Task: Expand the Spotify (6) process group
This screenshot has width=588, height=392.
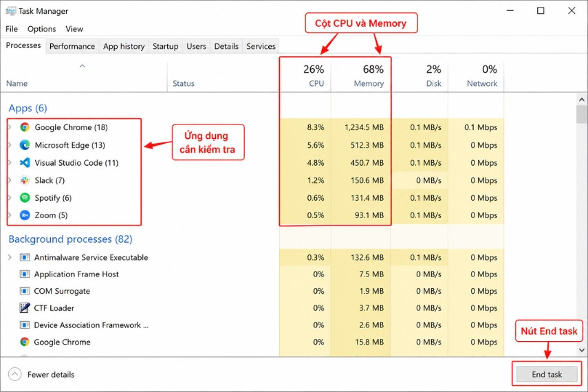Action: (x=10, y=197)
